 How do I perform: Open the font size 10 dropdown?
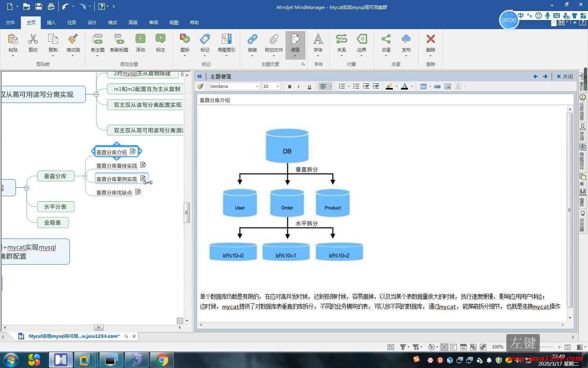pyautogui.click(x=278, y=86)
